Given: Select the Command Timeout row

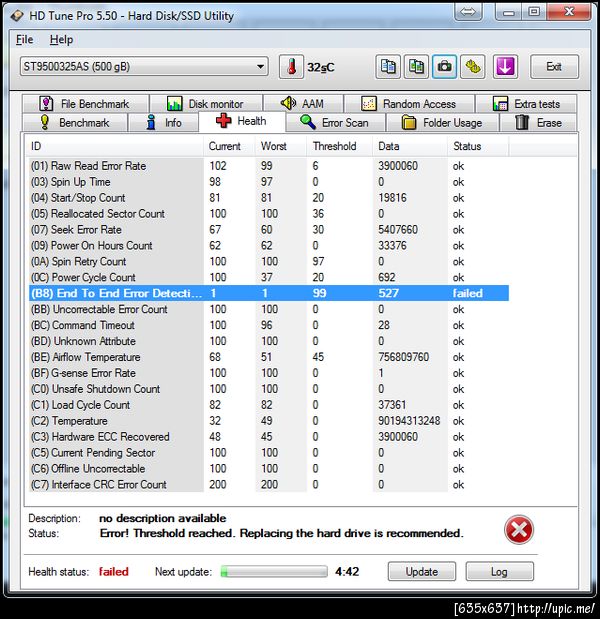Looking at the screenshot, I should tap(269, 325).
